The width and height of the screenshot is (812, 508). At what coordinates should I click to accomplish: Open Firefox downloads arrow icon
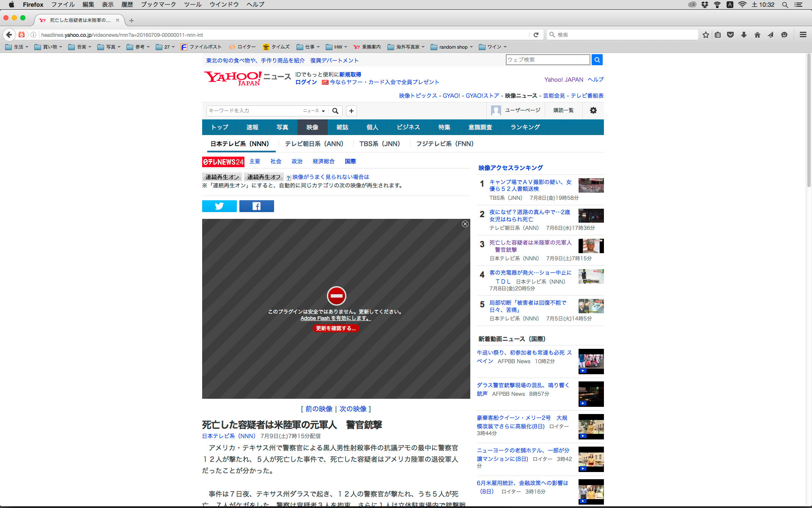pyautogui.click(x=743, y=35)
